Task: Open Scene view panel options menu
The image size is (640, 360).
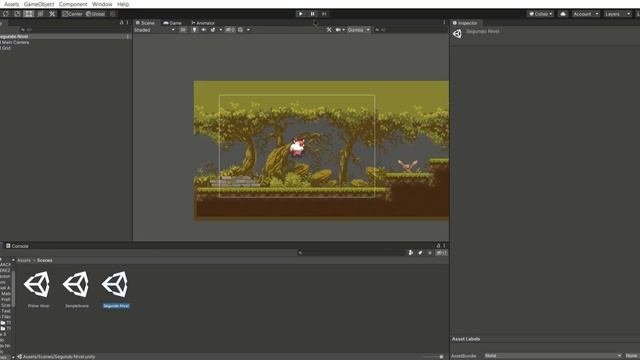Action: click(x=444, y=23)
